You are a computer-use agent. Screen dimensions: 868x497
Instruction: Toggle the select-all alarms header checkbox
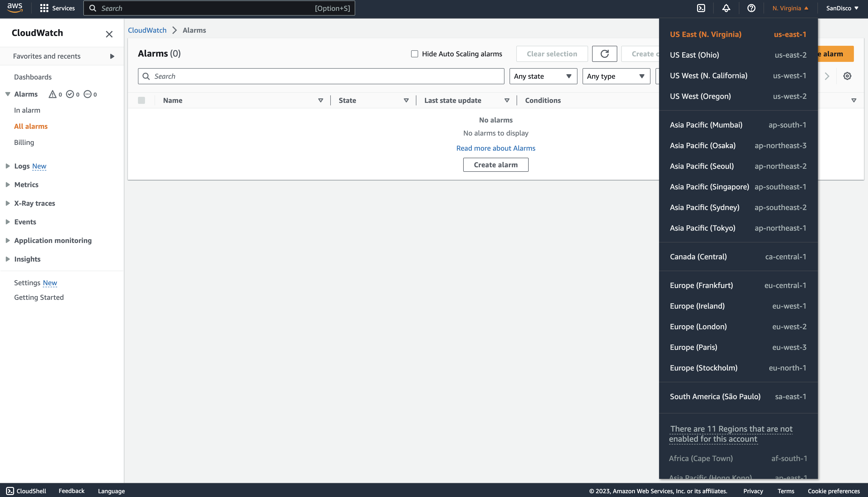tap(141, 100)
